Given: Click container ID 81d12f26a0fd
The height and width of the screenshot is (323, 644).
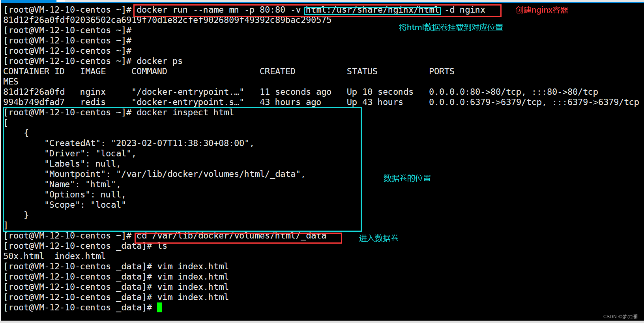Looking at the screenshot, I should 34,92.
